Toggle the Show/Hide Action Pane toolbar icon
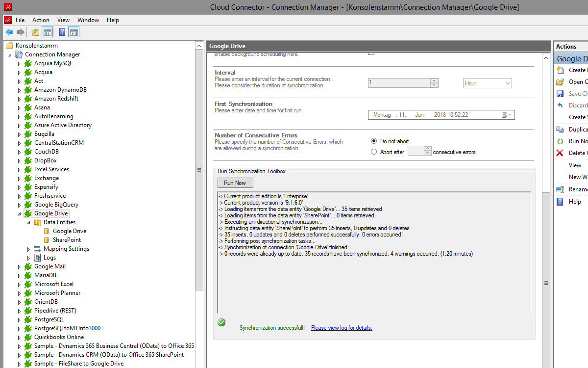 (73, 32)
